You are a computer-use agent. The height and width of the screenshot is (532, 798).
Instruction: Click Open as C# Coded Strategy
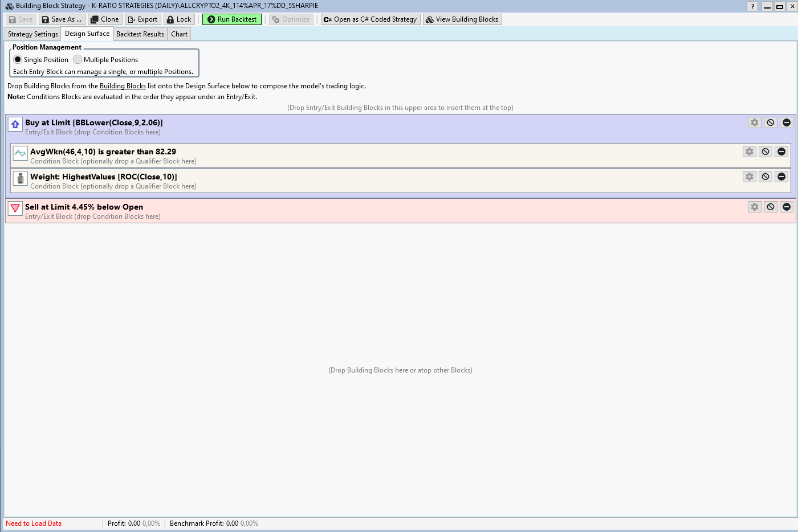370,19
